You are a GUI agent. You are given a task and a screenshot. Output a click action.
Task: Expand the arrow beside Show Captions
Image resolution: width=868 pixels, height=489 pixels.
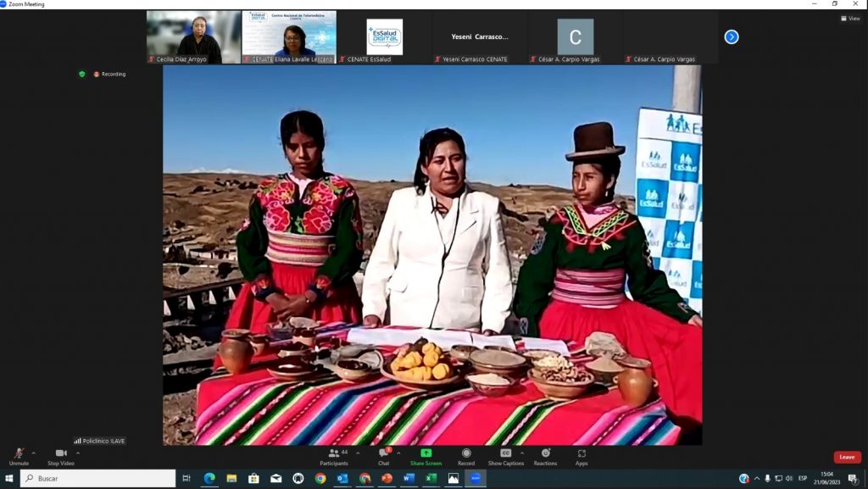coord(522,453)
